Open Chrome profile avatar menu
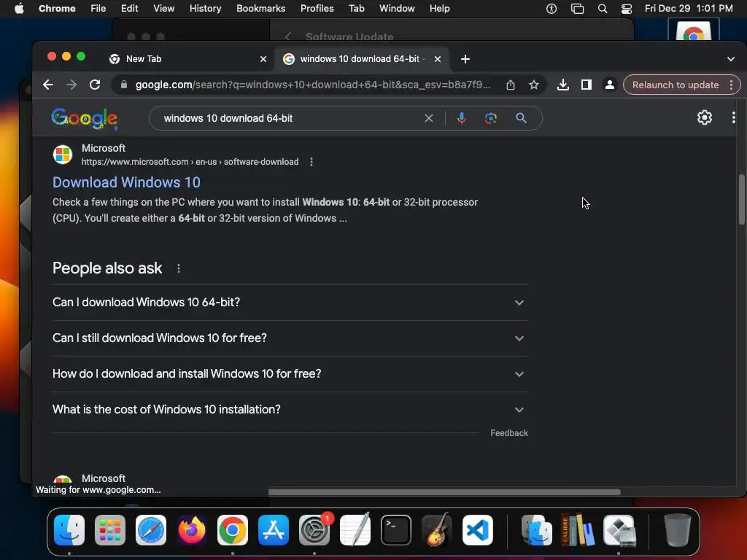 (x=609, y=85)
